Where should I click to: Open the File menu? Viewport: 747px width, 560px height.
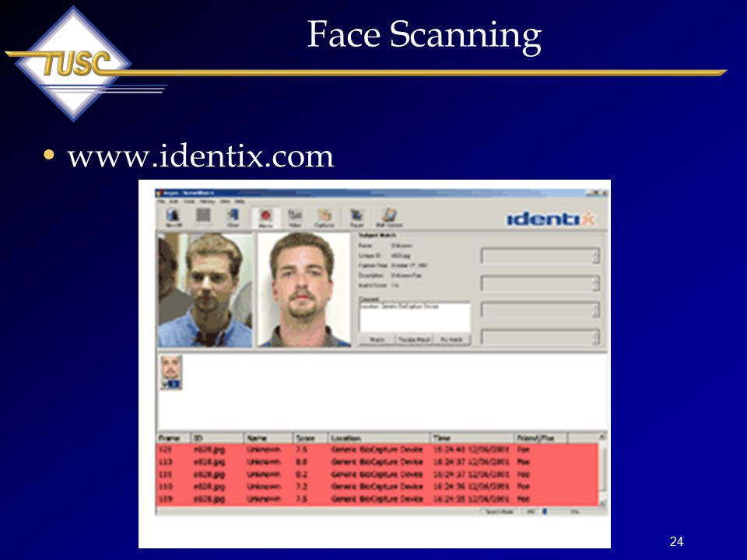pos(162,201)
